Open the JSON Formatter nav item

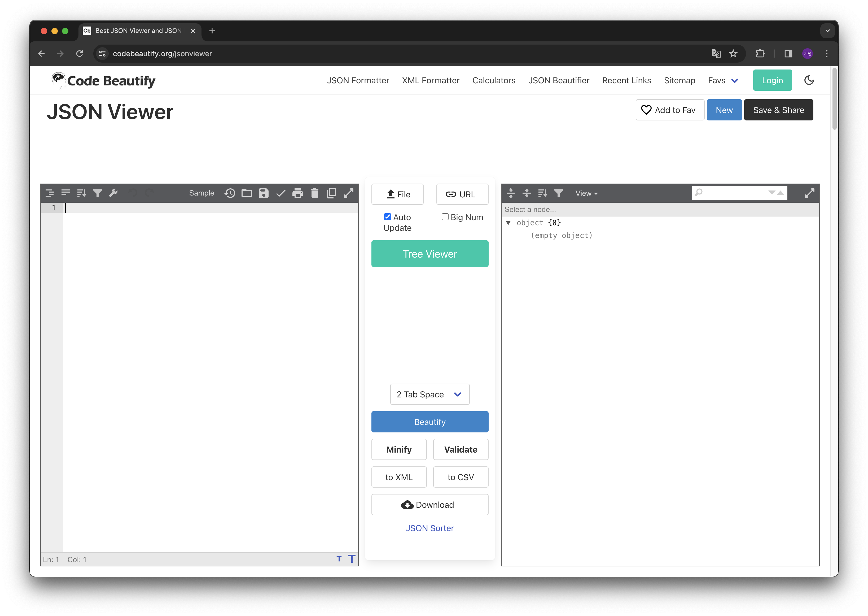(358, 80)
